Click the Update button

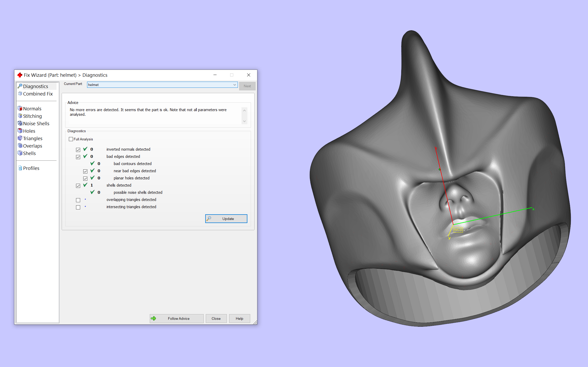point(226,219)
